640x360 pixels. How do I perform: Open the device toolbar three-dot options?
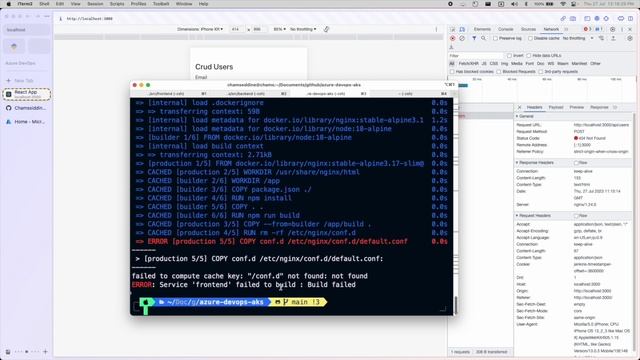[x=436, y=29]
